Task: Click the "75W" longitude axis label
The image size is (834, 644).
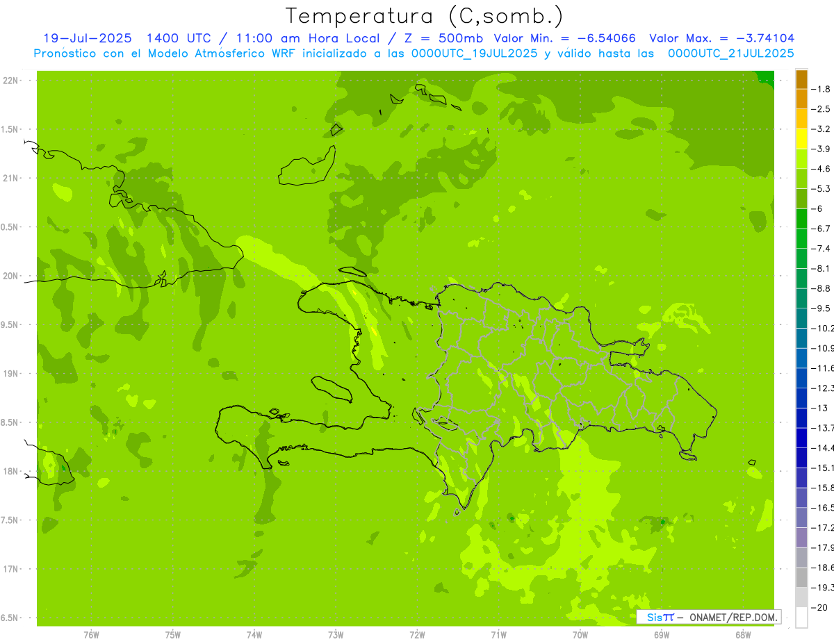Action: pyautogui.click(x=172, y=635)
